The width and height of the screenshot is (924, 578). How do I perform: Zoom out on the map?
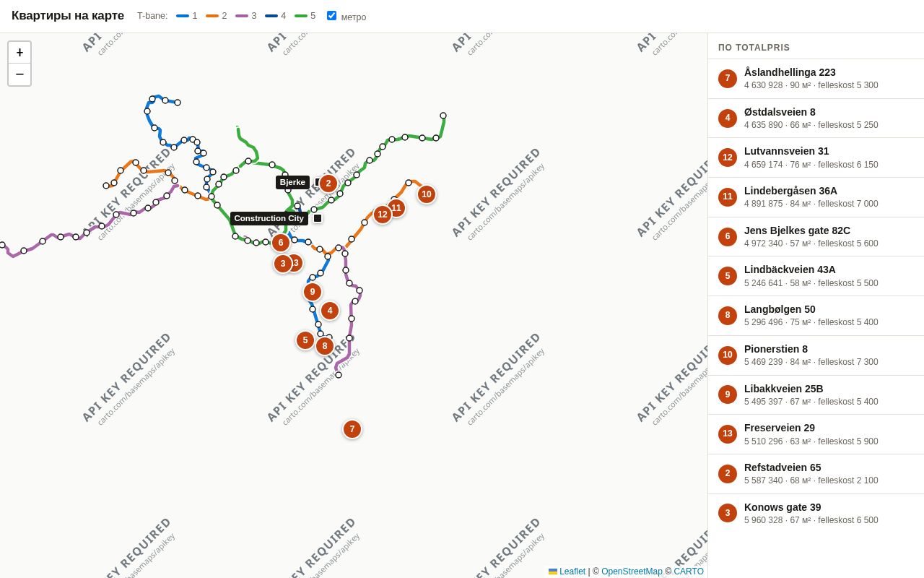pyautogui.click(x=19, y=74)
